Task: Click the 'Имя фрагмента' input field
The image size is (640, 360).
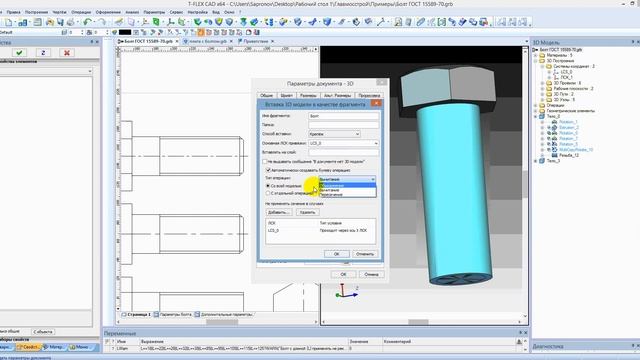Action: pyautogui.click(x=344, y=116)
